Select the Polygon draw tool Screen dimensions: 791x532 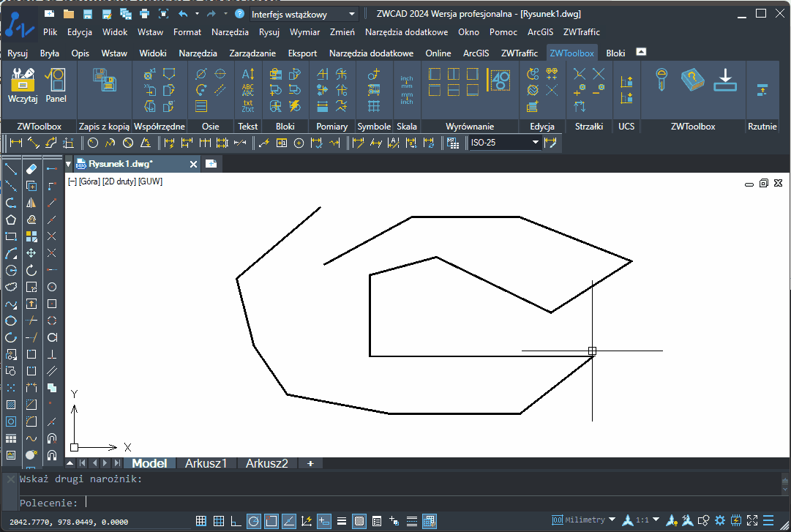click(x=10, y=220)
